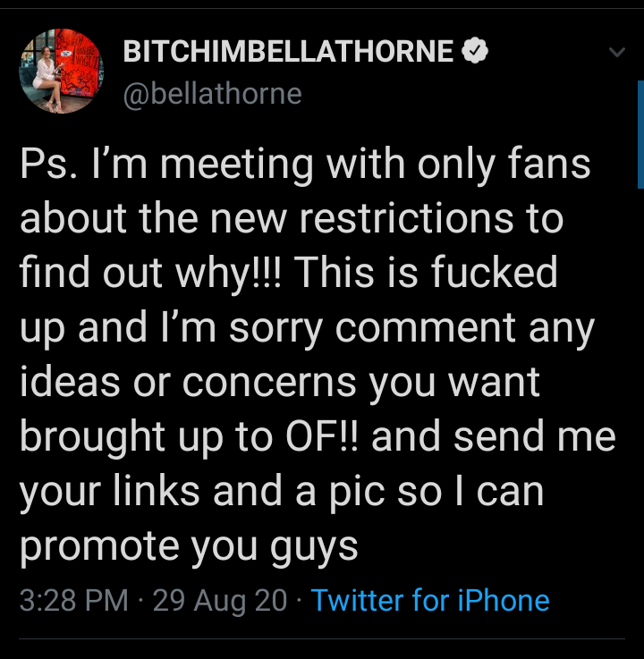This screenshot has width=644, height=659.
Task: Click the last line "promote you guys"
Action: pos(188,546)
